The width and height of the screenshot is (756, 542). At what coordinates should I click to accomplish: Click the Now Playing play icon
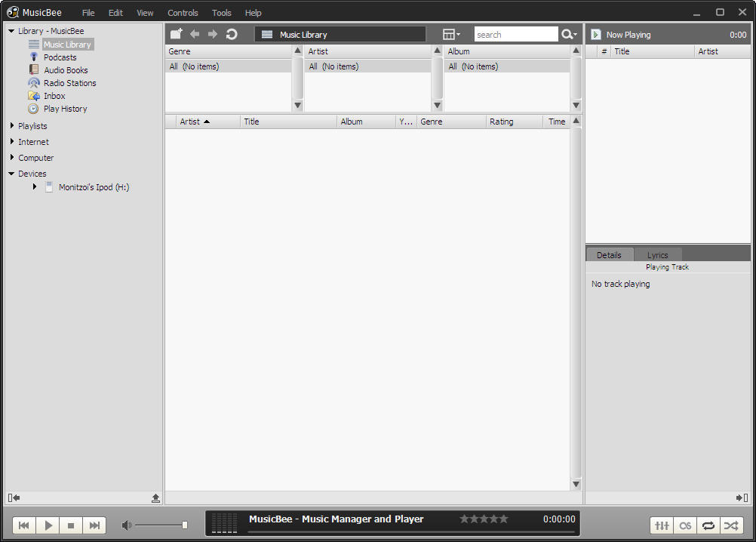click(596, 34)
